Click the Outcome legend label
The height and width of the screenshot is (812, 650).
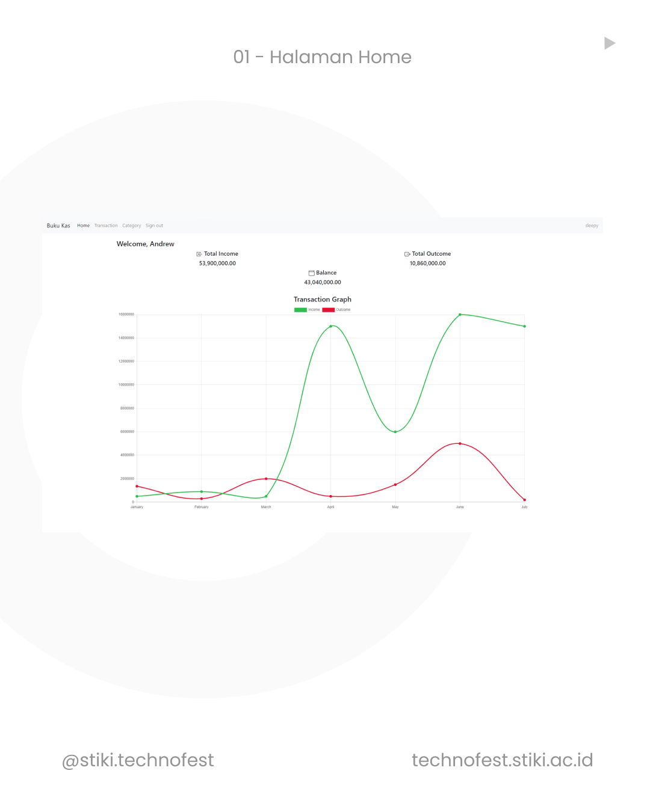(343, 310)
